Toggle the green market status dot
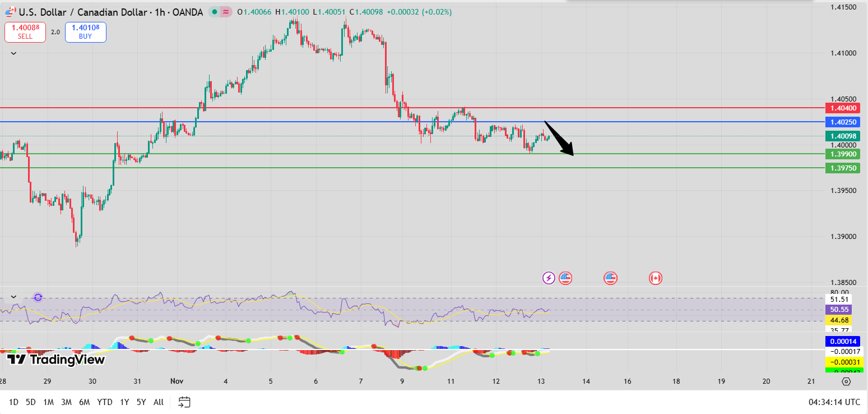The height and width of the screenshot is (414, 868). [216, 11]
